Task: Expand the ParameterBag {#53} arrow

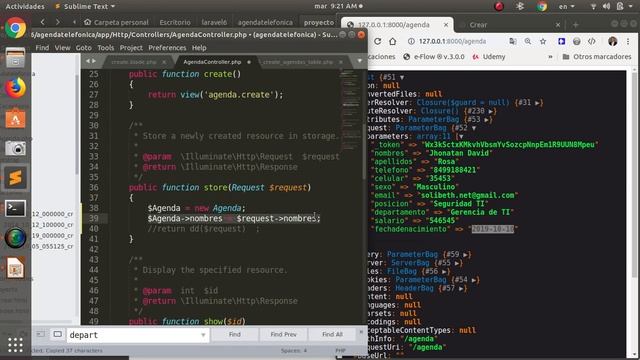Action: (487, 120)
